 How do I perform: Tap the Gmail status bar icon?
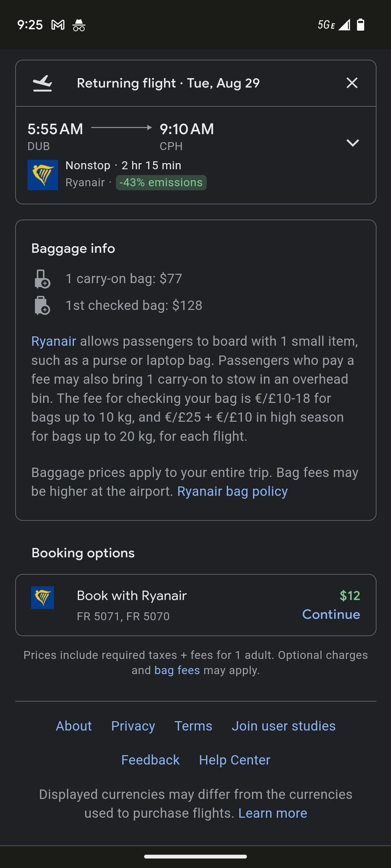point(58,25)
